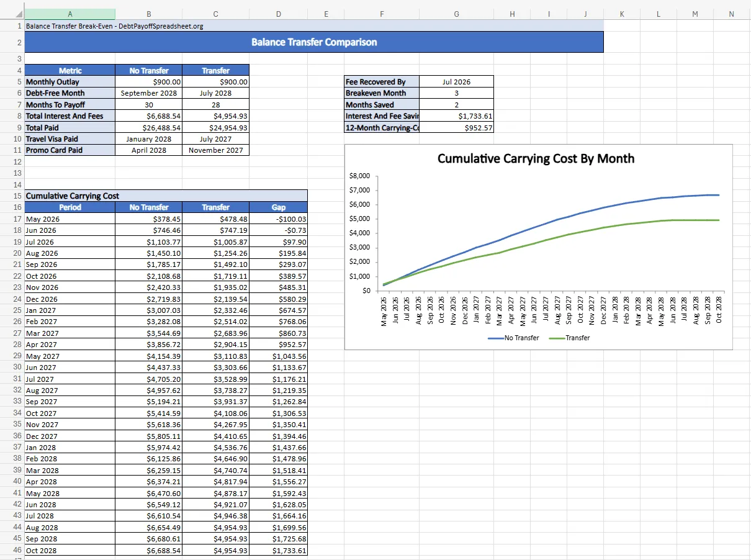Click the 'November 2027' cell
Screen dimensions: 751x560
[215, 150]
